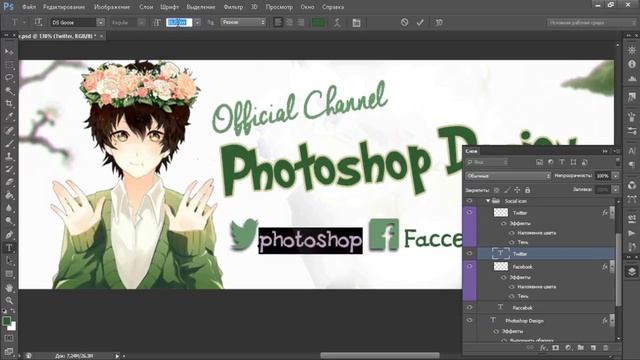Select the Move tool in toolbox

[x=9, y=52]
